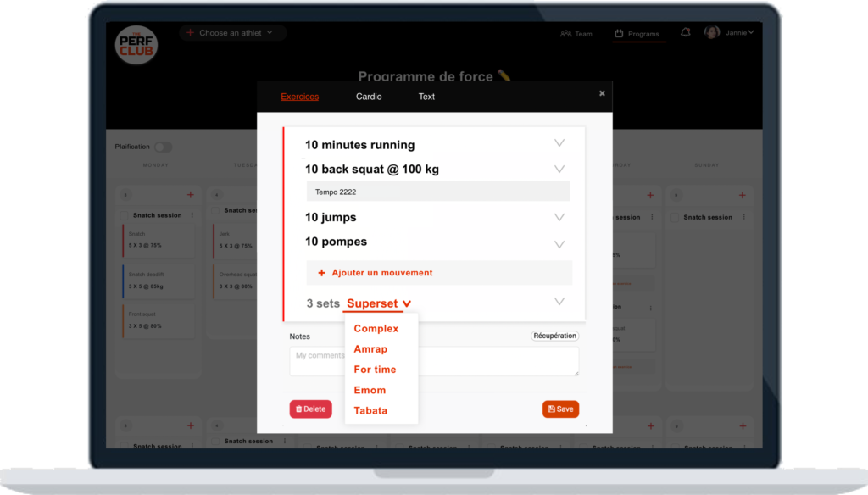868x495 pixels.
Task: Select Amrap from the set type list
Action: click(370, 349)
